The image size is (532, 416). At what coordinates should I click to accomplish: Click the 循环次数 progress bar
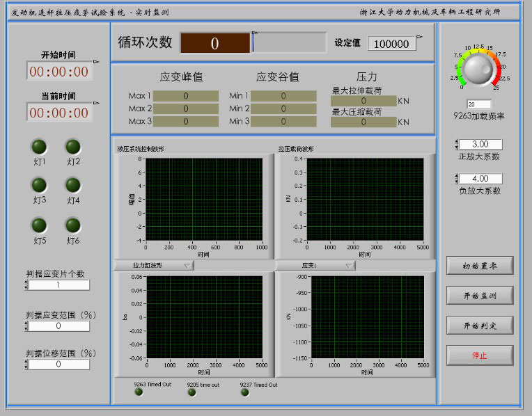[289, 42]
